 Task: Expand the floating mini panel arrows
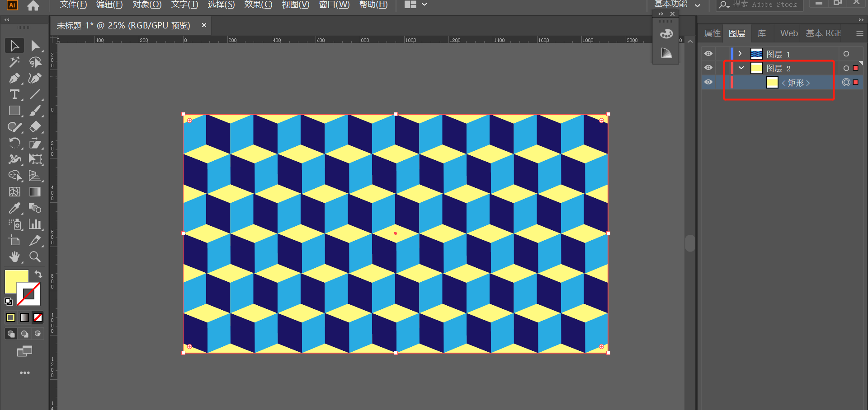pyautogui.click(x=661, y=14)
